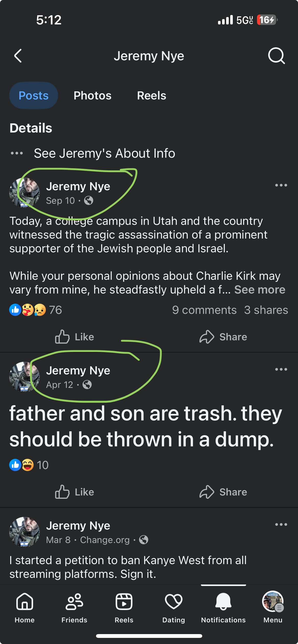This screenshot has height=644, width=298.
Task: Switch to the Photos tab
Action: pos(92,96)
